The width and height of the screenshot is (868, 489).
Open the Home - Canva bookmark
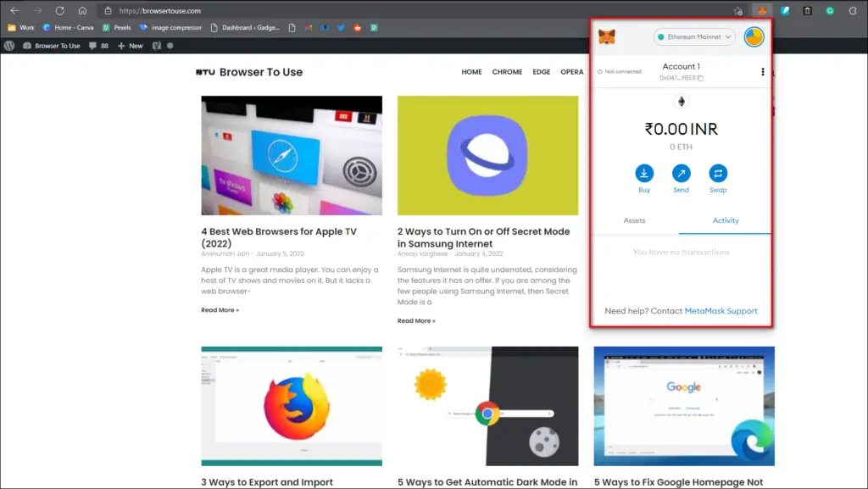click(x=68, y=28)
